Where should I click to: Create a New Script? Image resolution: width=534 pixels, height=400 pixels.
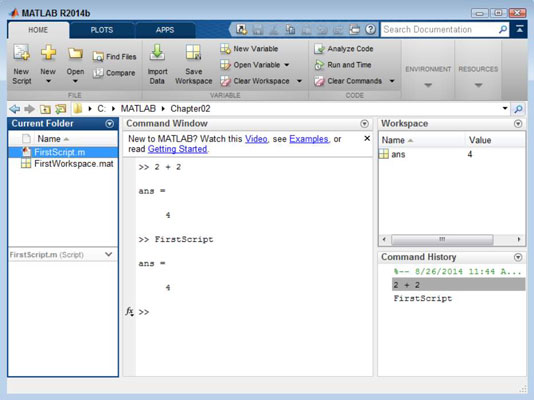[22, 64]
